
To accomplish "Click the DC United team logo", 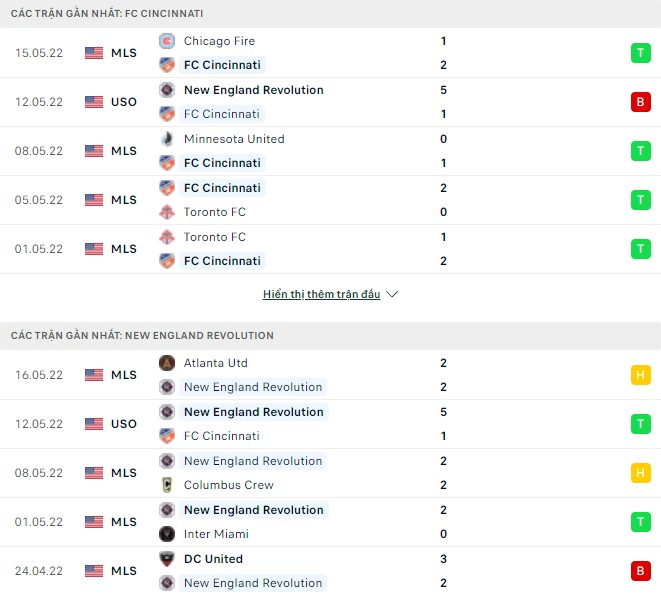I will 167,559.
